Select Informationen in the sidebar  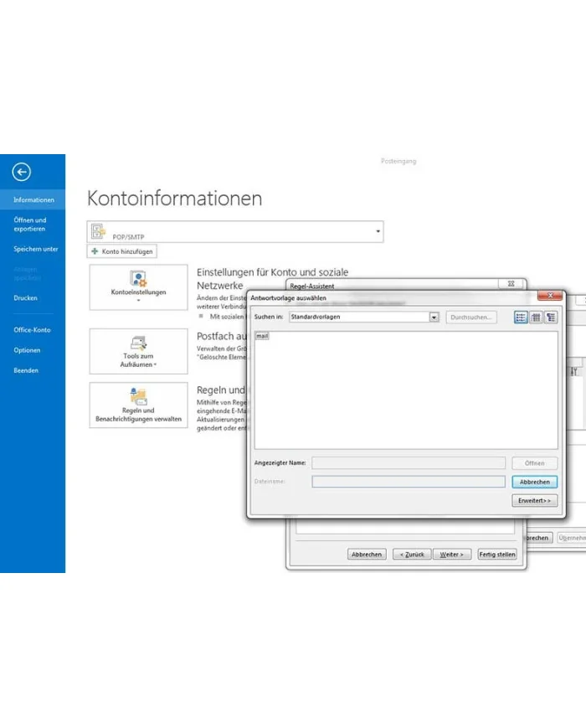(x=33, y=199)
